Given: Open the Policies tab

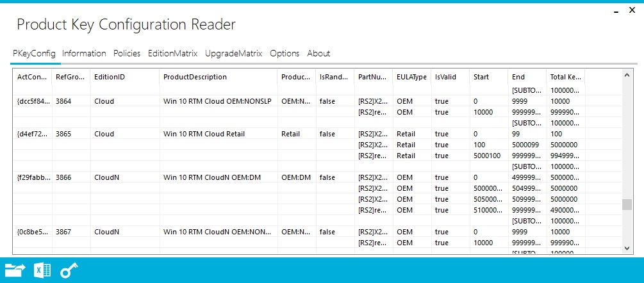Looking at the screenshot, I should 127,53.
